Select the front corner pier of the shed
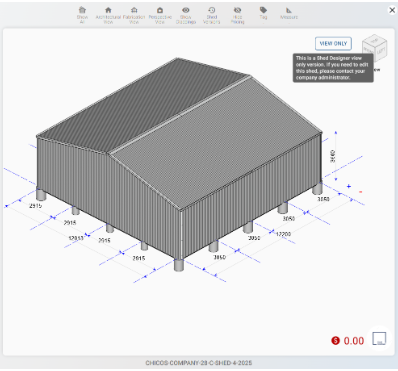398x371 pixels. 179,265
